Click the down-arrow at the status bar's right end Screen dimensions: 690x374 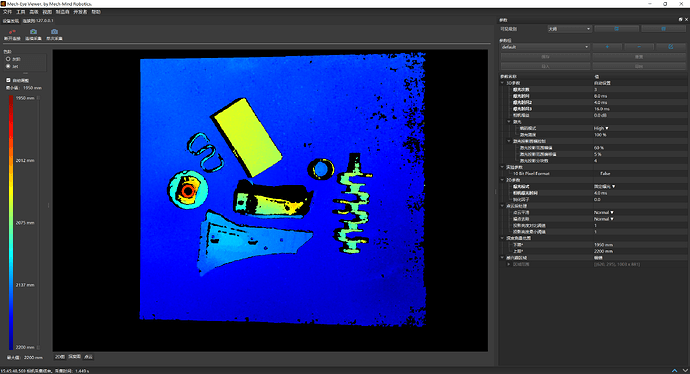[x=685, y=370]
